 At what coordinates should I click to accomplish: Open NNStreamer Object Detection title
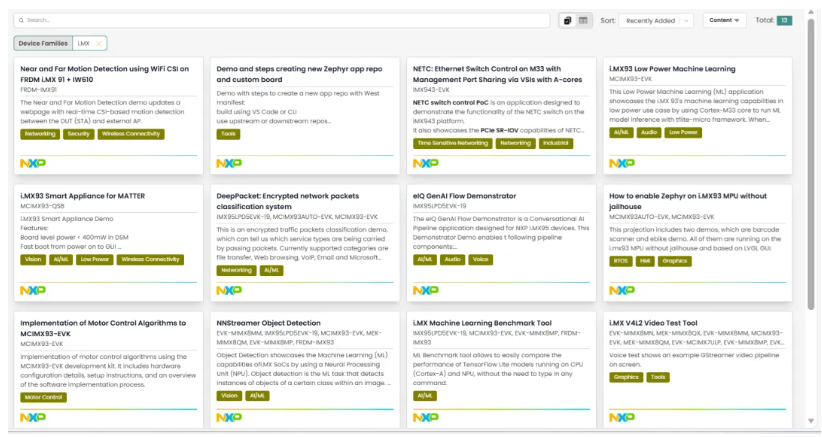point(268,323)
